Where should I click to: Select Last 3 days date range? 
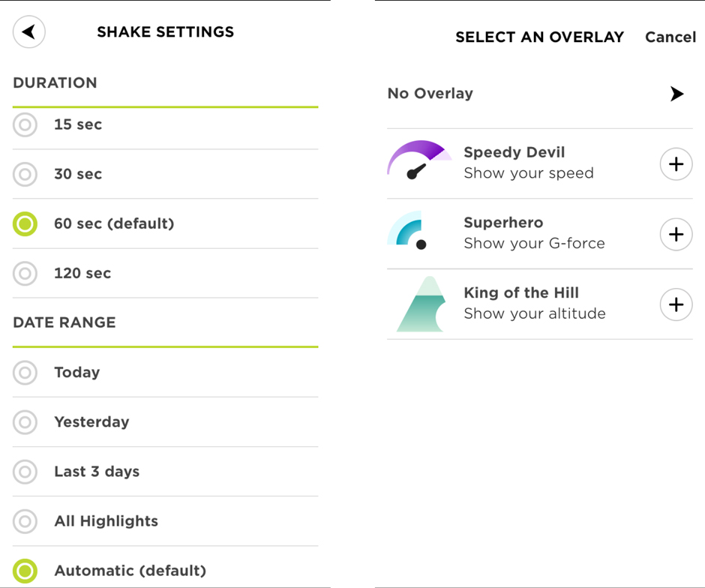pos(25,471)
